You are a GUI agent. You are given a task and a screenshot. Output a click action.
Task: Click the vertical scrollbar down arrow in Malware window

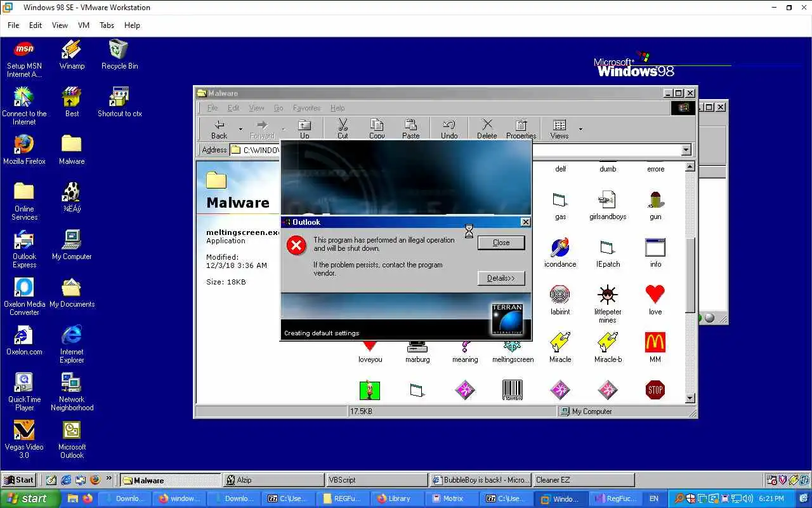click(x=690, y=398)
